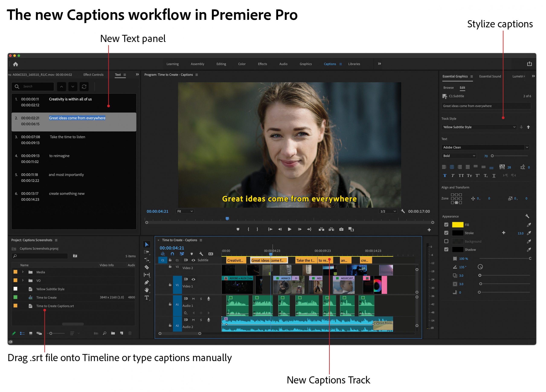This screenshot has width=546, height=392.
Task: Uncheck the Fill checkbox in Appearance
Action: 446,225
